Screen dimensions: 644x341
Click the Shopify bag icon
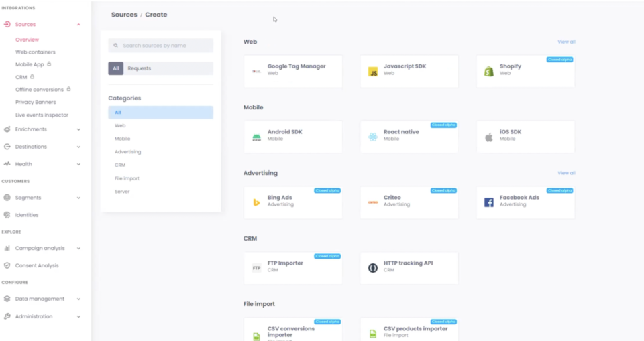pos(489,71)
